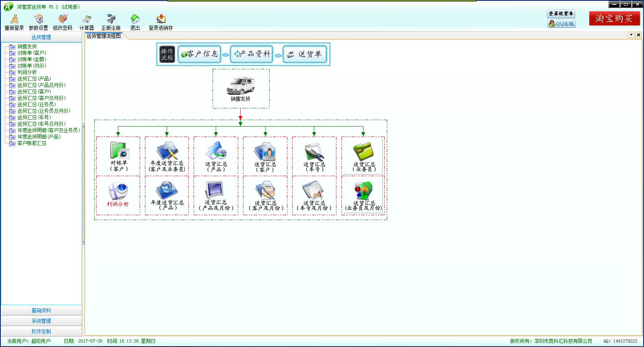Select 送货汇总(客户及月份) tree item
644x347 pixels.
tap(41, 98)
